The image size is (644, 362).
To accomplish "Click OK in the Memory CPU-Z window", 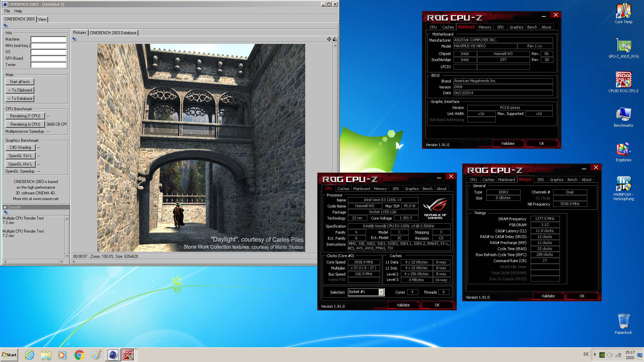I will 582,296.
